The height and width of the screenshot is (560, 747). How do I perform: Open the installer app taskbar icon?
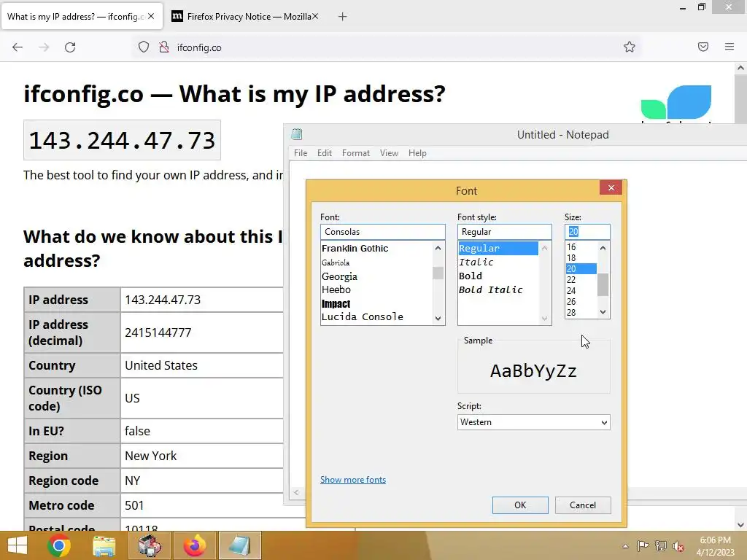pos(149,545)
